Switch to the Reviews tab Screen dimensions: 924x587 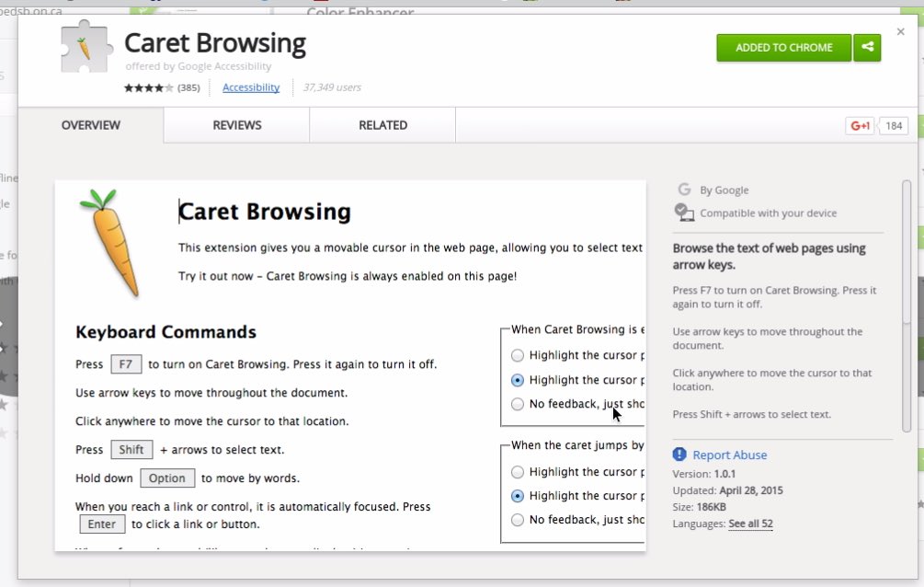coord(237,125)
